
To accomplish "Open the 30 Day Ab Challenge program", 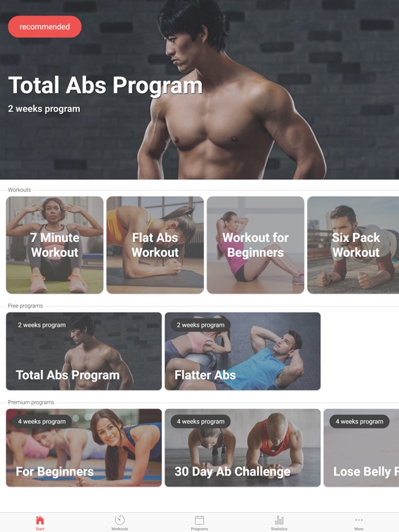I will [243, 448].
